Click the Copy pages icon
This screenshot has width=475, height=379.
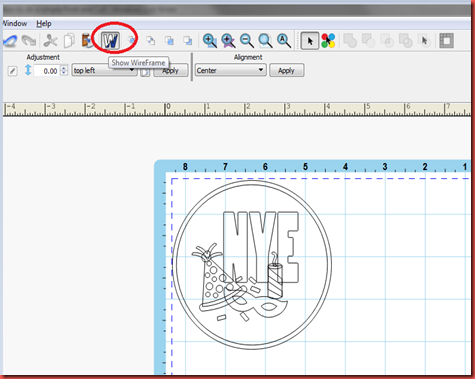pyautogui.click(x=69, y=41)
